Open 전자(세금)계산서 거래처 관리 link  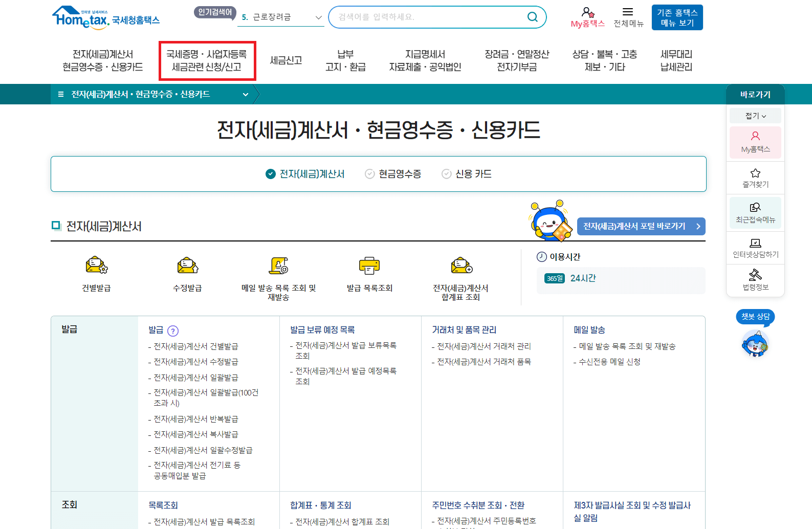(484, 346)
